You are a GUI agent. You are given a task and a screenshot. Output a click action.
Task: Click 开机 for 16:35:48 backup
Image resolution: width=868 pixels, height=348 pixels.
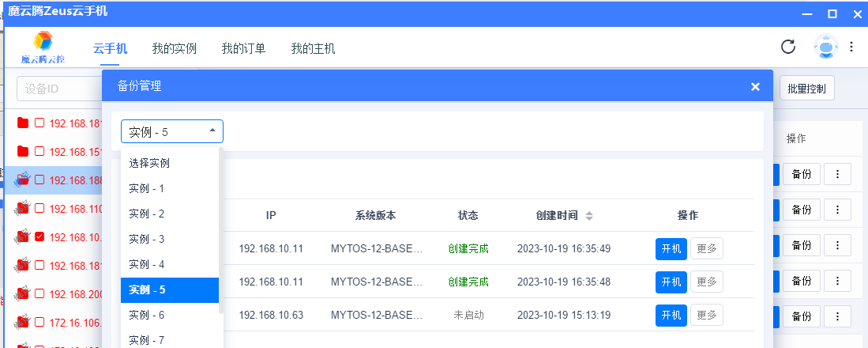(671, 282)
